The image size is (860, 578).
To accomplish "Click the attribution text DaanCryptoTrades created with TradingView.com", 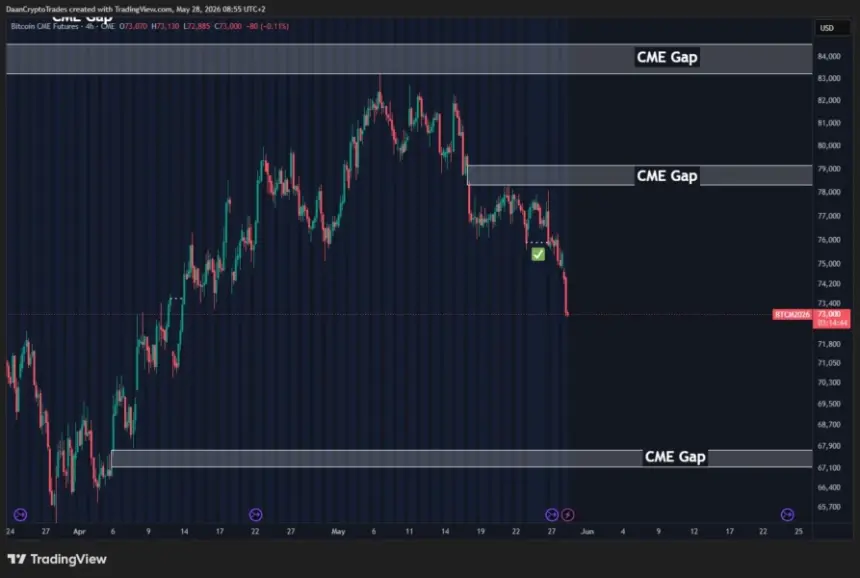I will [89, 9].
